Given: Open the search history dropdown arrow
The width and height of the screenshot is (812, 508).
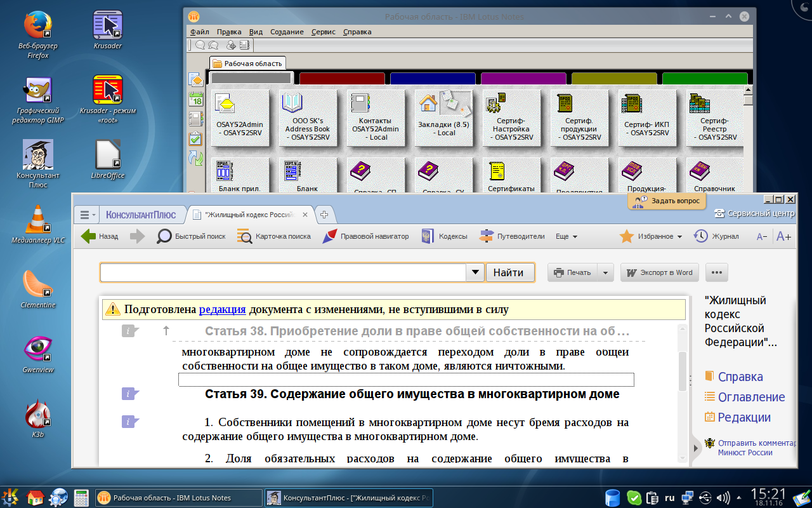Looking at the screenshot, I should coord(475,272).
